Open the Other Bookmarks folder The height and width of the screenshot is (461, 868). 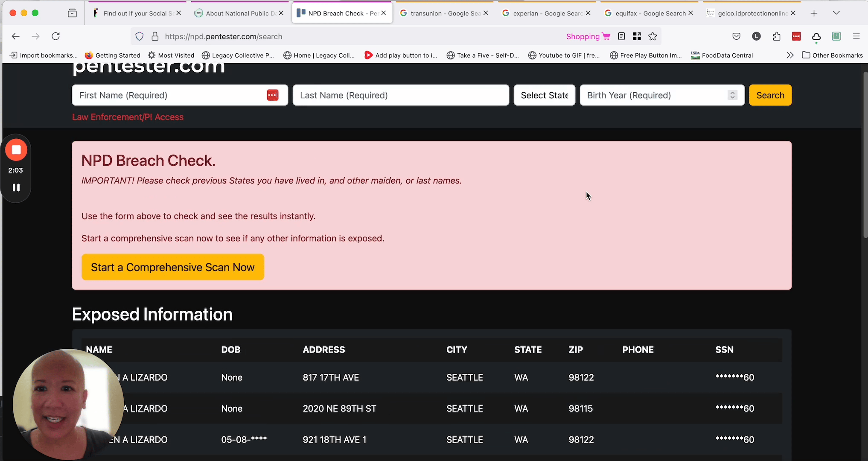(x=833, y=55)
